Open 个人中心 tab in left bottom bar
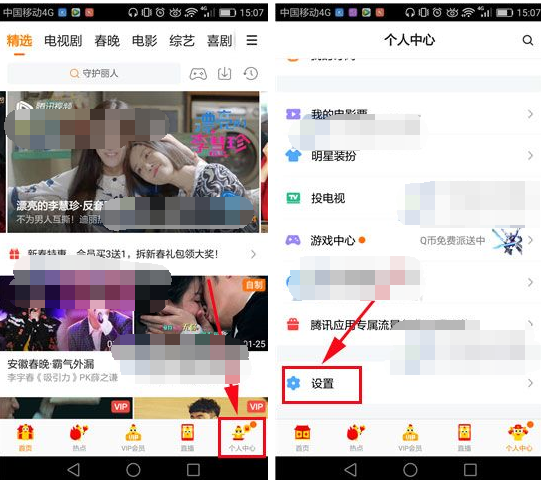 coord(242,438)
